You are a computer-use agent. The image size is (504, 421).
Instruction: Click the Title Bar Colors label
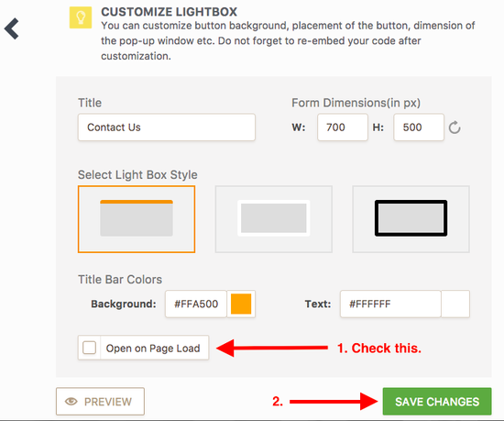coord(120,280)
